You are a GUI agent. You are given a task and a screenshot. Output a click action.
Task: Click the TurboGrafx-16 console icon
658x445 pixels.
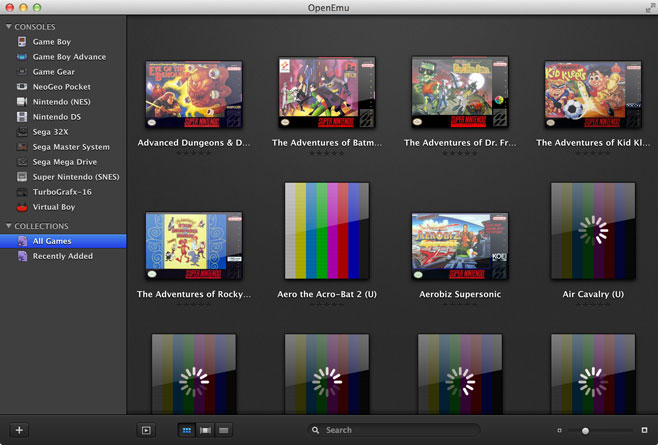coord(22,192)
